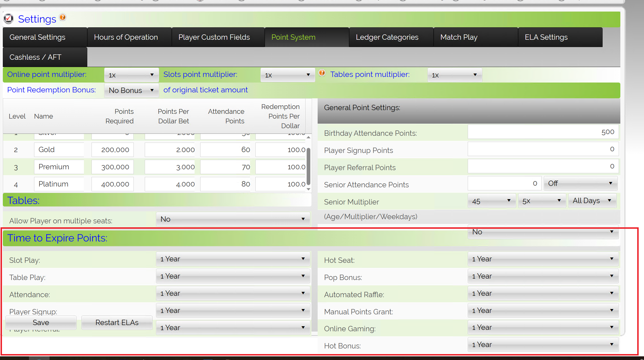Image resolution: width=644 pixels, height=360 pixels.
Task: Click Point Redemption Bonus label
Action: point(52,90)
